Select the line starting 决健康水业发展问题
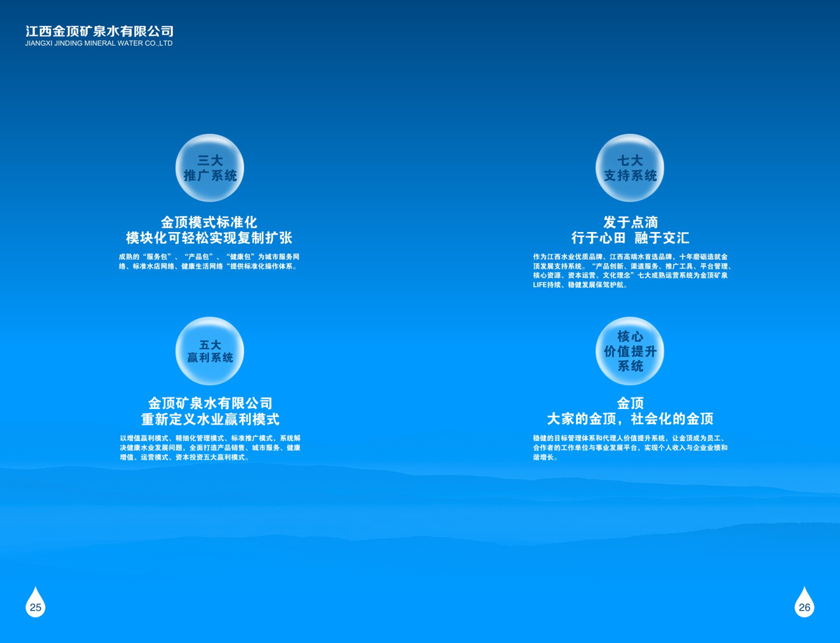This screenshot has width=840, height=643. pos(210,448)
